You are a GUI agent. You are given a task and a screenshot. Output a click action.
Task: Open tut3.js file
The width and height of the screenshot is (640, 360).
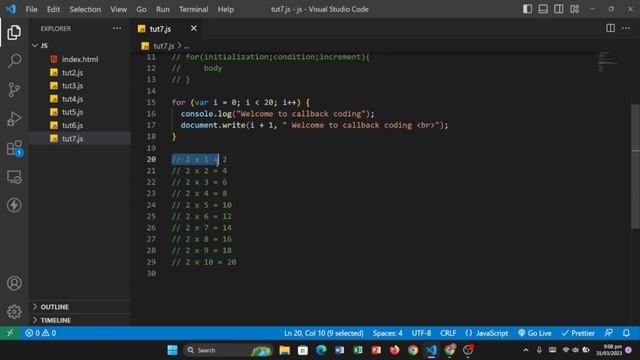point(80,86)
